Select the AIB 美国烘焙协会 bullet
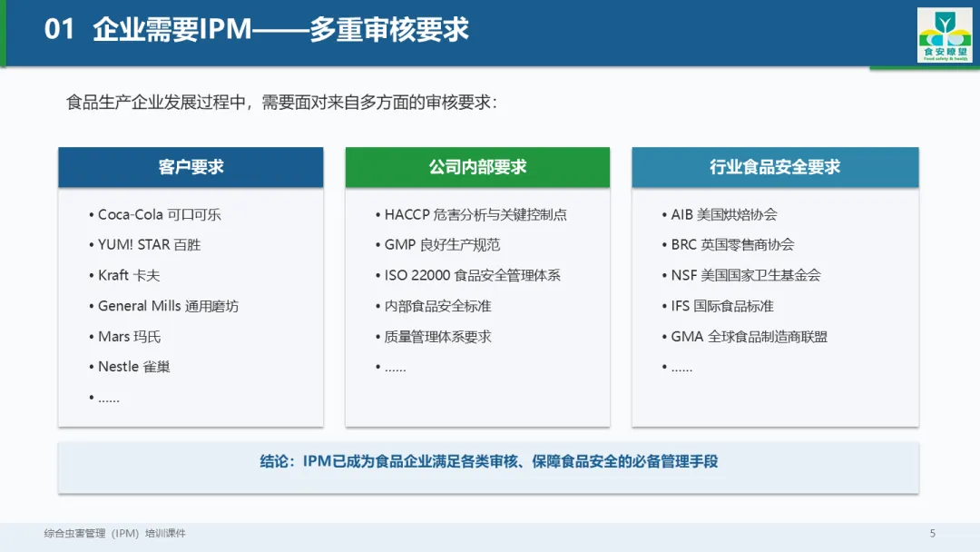This screenshot has width=980, height=552. pyautogui.click(x=720, y=214)
